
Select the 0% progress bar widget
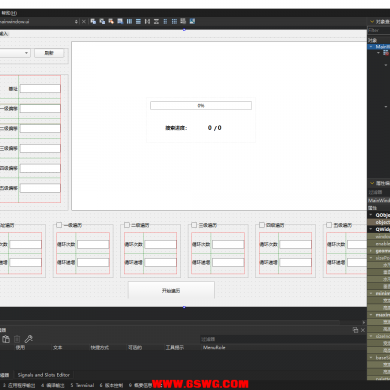point(201,106)
